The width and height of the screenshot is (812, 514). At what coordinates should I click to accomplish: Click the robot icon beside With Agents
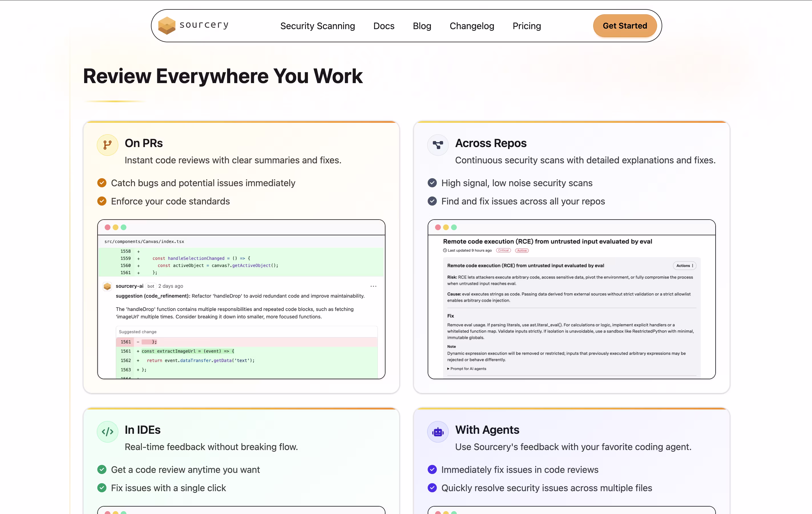[438, 432]
